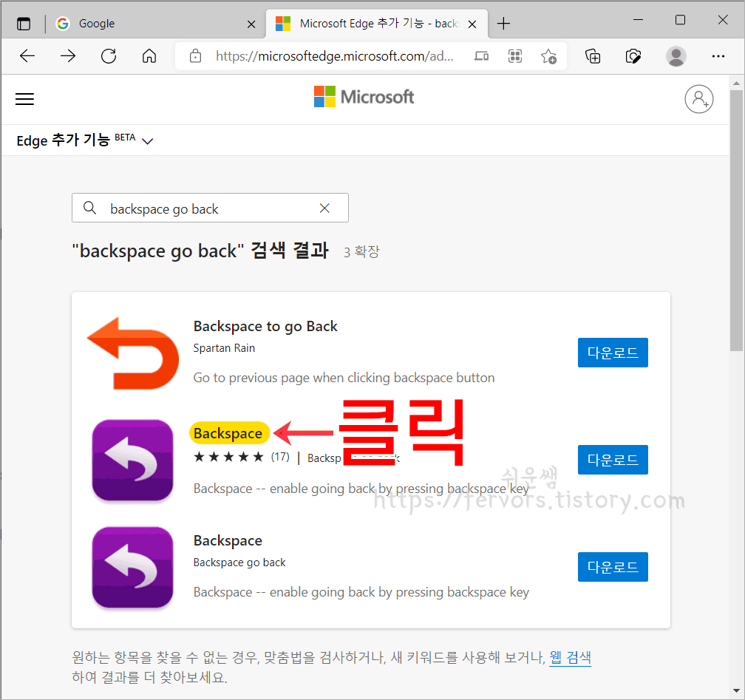The width and height of the screenshot is (745, 700).
Task: Close the Google tab
Action: click(251, 24)
